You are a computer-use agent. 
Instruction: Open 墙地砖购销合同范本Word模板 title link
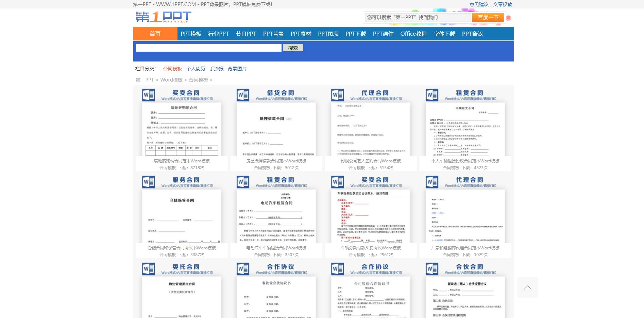tap(182, 161)
